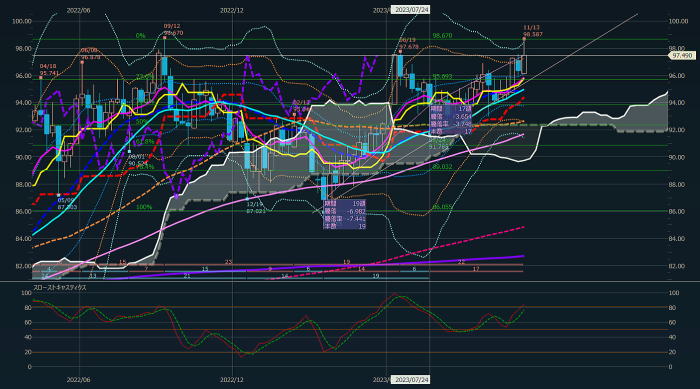Click the green 89.032 retracement price label
700x389 pixels.
442,167
